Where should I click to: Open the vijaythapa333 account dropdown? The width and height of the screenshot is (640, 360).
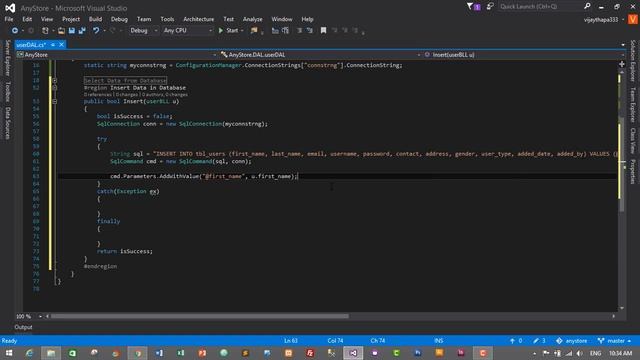coord(603,20)
